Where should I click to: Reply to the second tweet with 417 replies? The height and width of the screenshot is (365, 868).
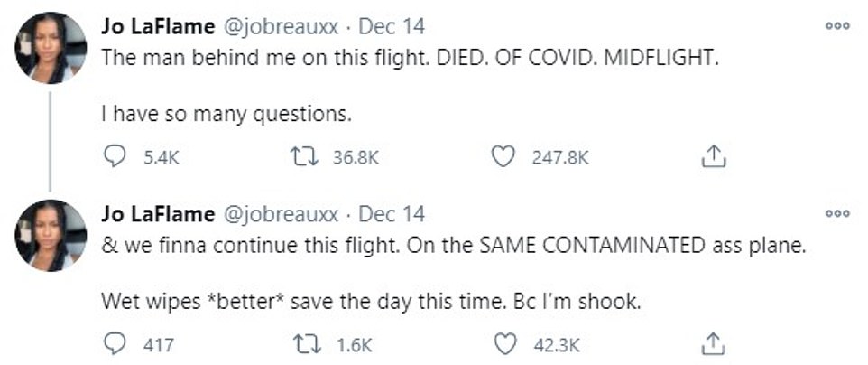(115, 344)
